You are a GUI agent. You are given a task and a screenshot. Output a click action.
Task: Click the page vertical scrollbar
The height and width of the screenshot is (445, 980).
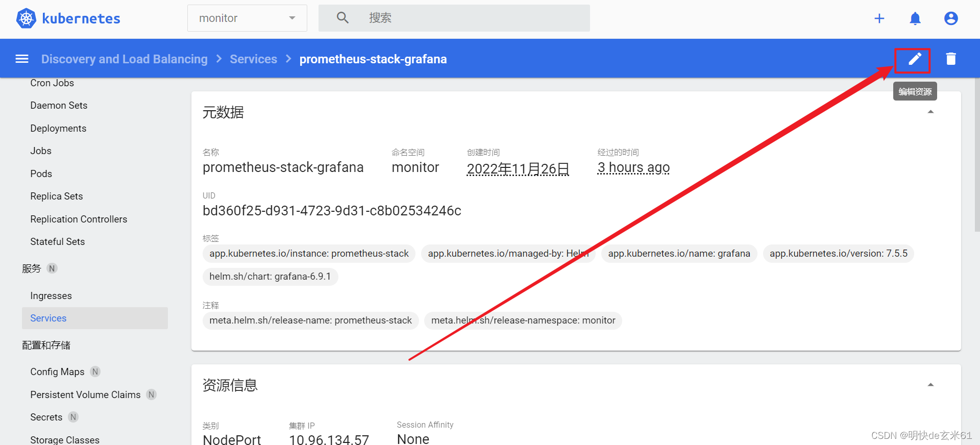pyautogui.click(x=977, y=155)
